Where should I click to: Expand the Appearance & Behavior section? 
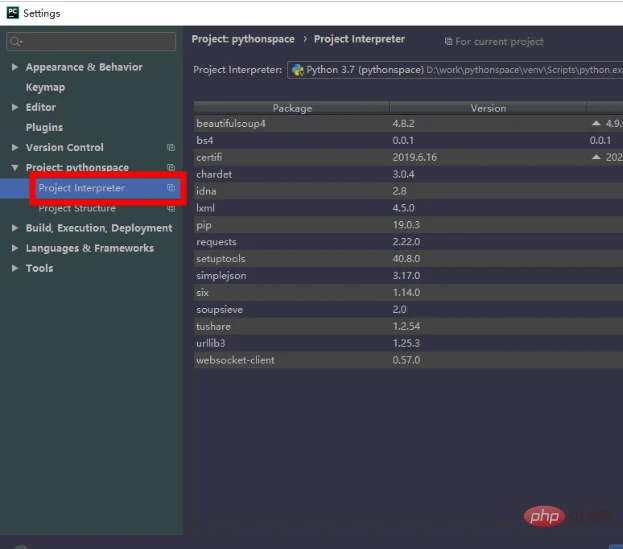tap(15, 67)
